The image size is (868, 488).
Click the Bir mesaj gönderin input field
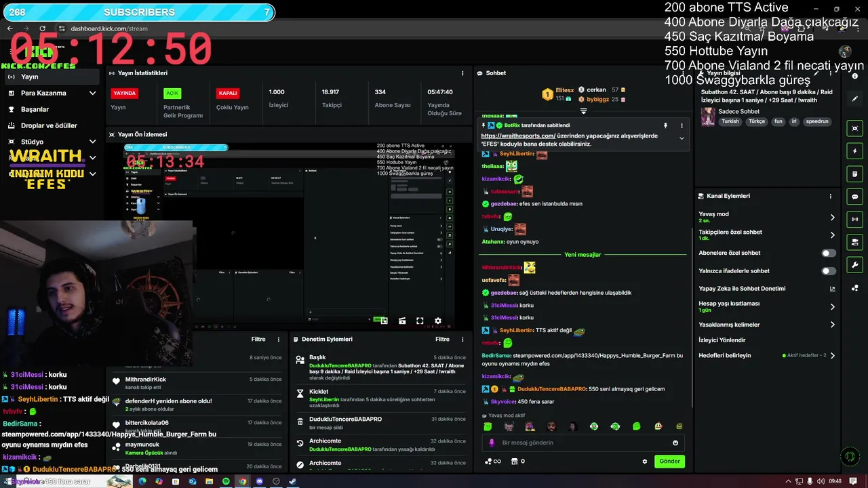[x=583, y=443]
